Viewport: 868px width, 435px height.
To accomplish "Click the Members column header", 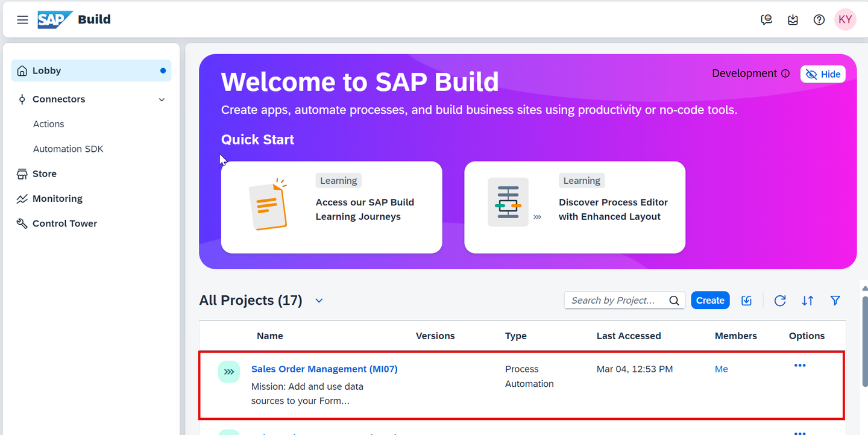I will tap(736, 336).
